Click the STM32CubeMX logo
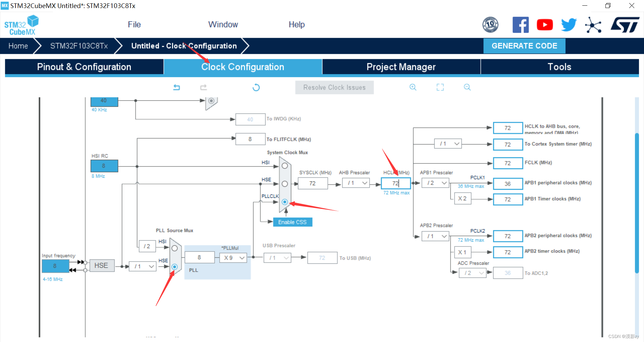 coord(21,25)
